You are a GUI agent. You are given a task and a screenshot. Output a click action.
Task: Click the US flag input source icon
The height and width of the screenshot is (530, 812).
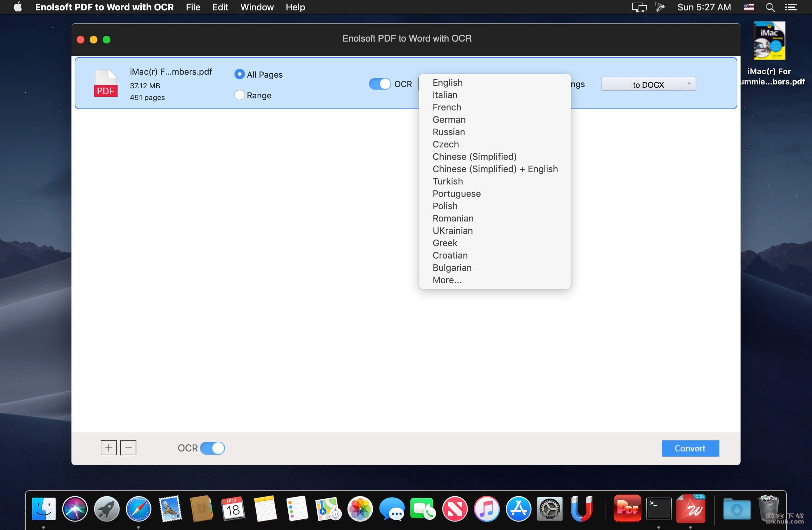pos(749,7)
